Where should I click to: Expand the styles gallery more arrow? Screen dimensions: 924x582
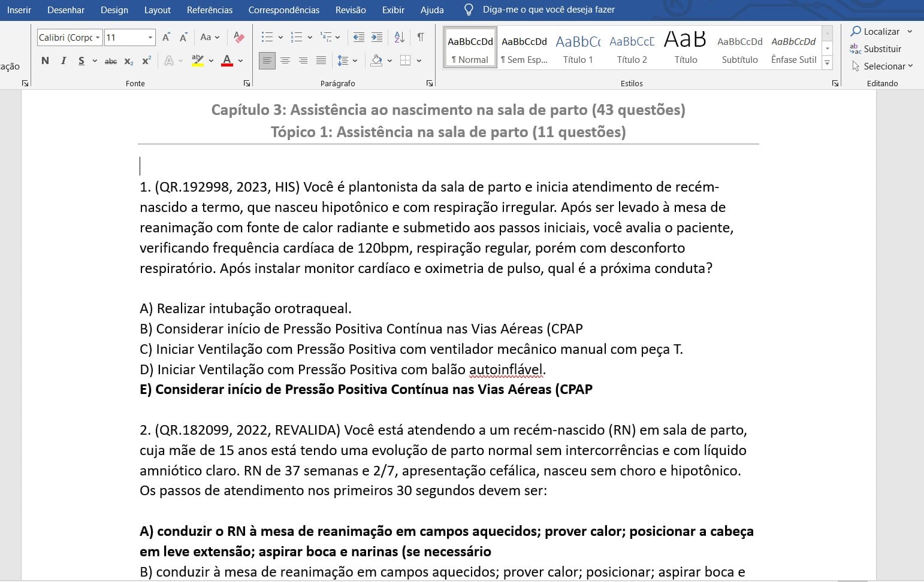pos(828,62)
